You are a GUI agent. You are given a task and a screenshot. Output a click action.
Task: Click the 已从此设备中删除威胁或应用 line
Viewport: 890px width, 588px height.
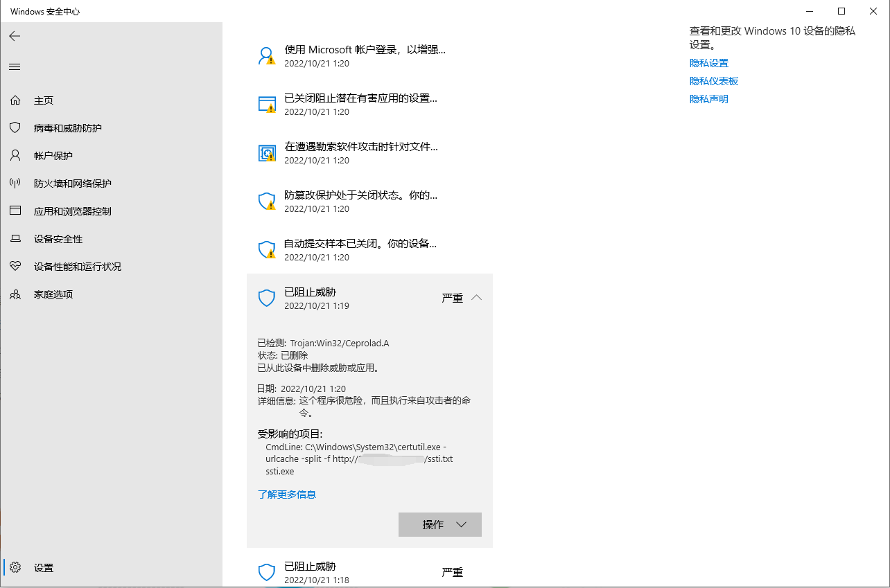[318, 368]
